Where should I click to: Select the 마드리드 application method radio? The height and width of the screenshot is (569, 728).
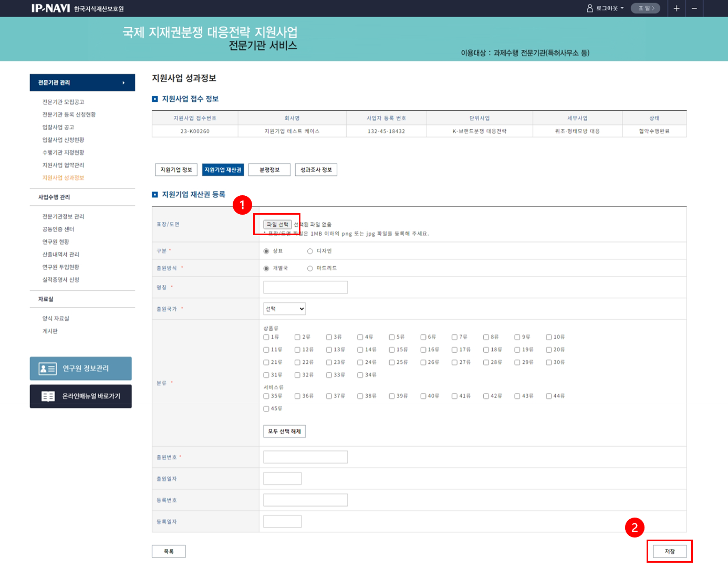[310, 269]
